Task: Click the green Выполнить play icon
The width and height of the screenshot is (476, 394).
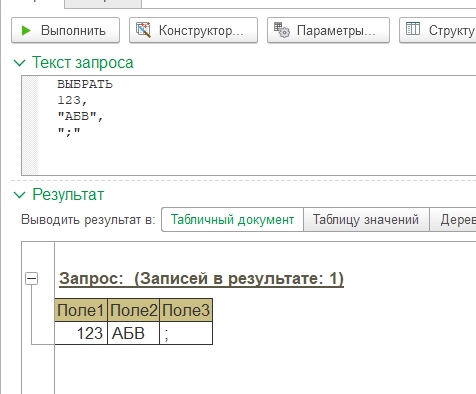Action: [26, 30]
